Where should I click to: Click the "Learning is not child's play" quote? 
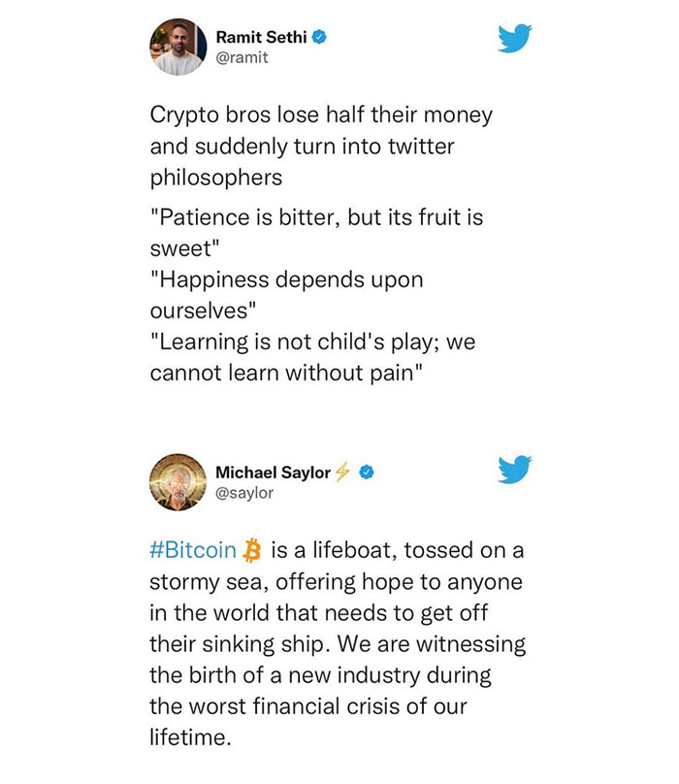(x=313, y=357)
